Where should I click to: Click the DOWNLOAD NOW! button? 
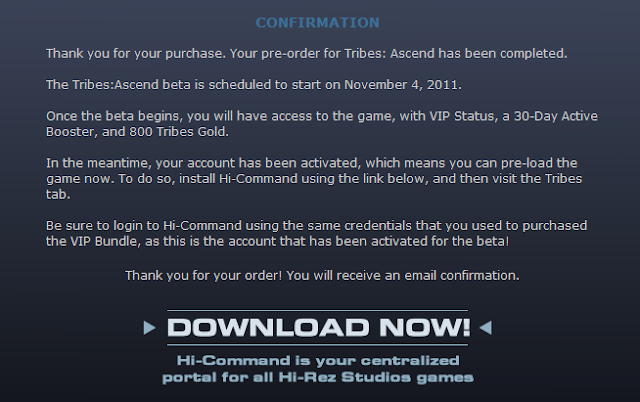[x=318, y=326]
